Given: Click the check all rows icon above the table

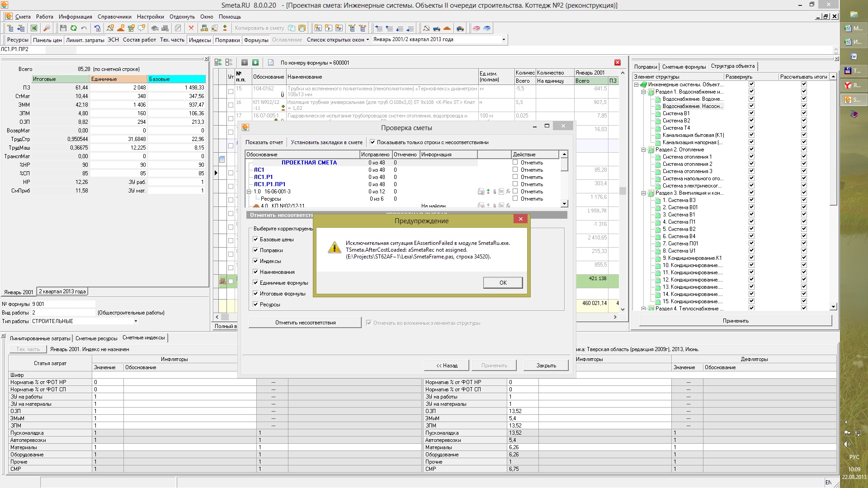Looking at the screenshot, I should (218, 62).
